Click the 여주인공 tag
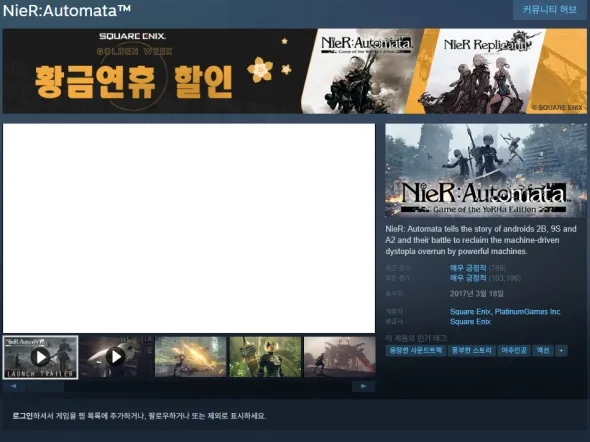Viewport: 590px width, 442px height. [514, 351]
